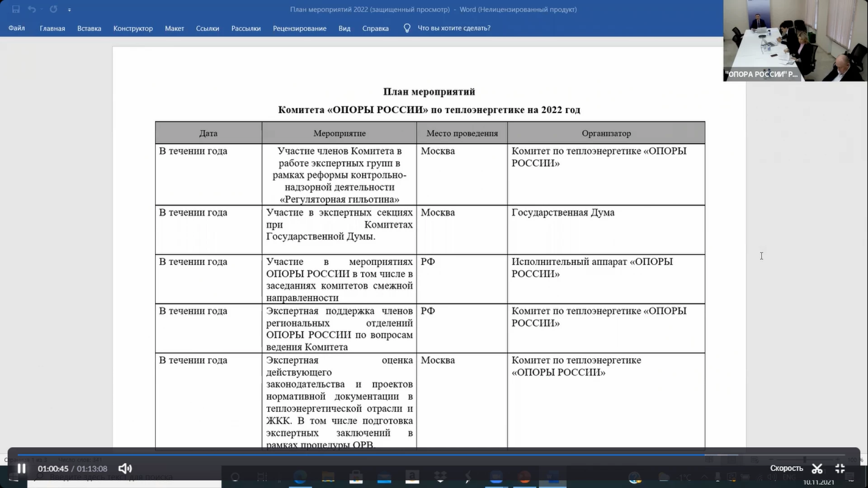Open the Справка ribbon tab
Screen dimensions: 868x488
375,28
